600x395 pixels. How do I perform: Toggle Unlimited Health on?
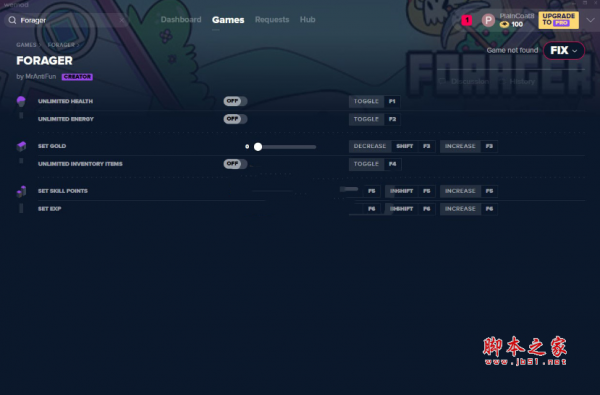235,101
